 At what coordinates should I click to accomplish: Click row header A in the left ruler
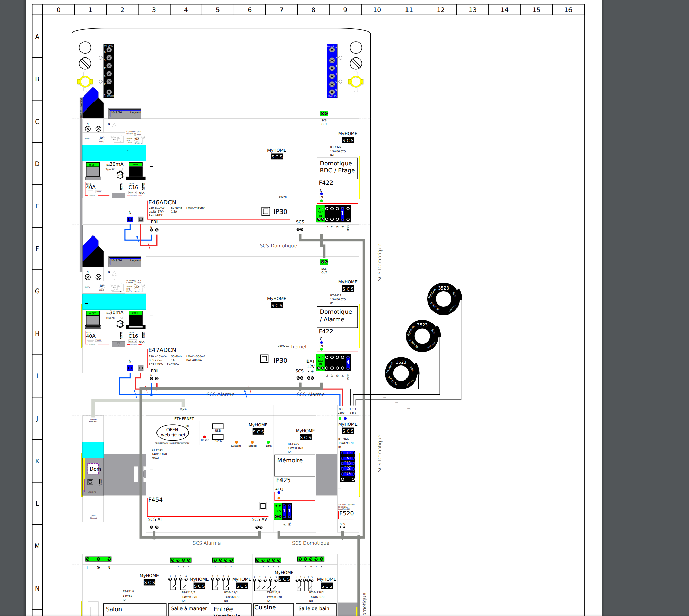pos(37,36)
